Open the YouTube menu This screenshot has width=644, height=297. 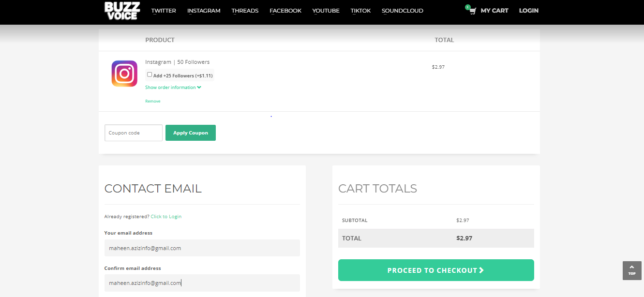pos(326,11)
